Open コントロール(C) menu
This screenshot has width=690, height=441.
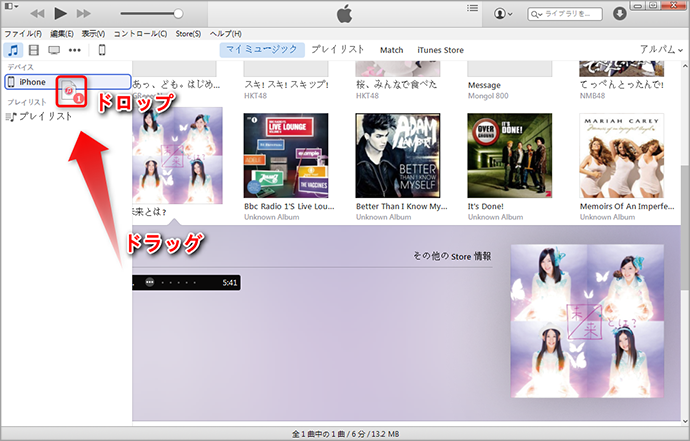tap(140, 34)
